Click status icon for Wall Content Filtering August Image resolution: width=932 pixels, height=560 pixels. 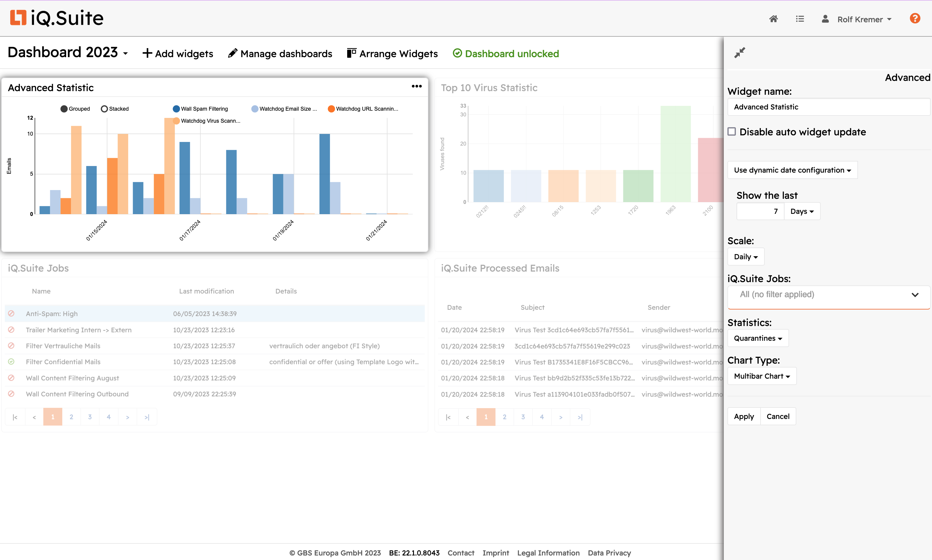[11, 377]
